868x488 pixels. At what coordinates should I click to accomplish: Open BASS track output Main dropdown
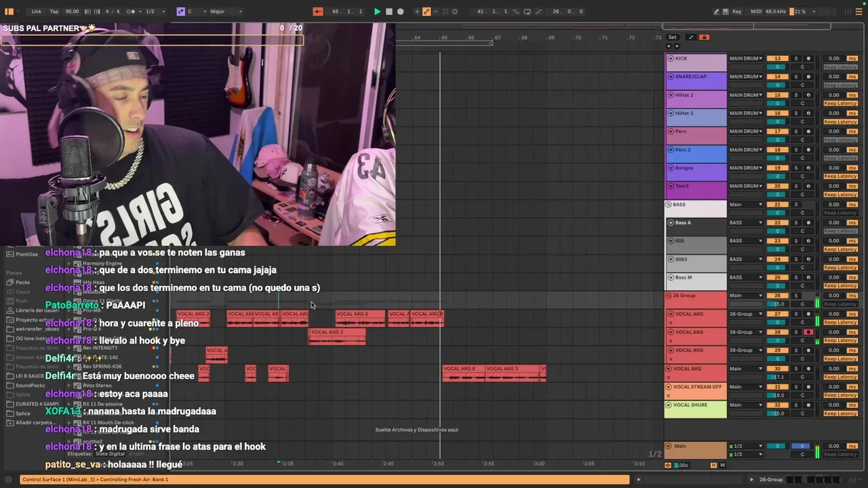pos(746,205)
